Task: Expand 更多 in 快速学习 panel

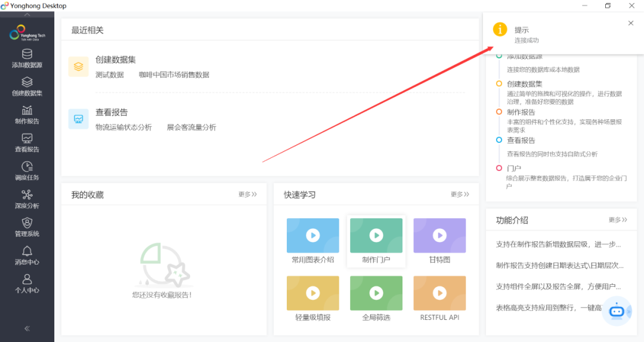Action: 460,194
